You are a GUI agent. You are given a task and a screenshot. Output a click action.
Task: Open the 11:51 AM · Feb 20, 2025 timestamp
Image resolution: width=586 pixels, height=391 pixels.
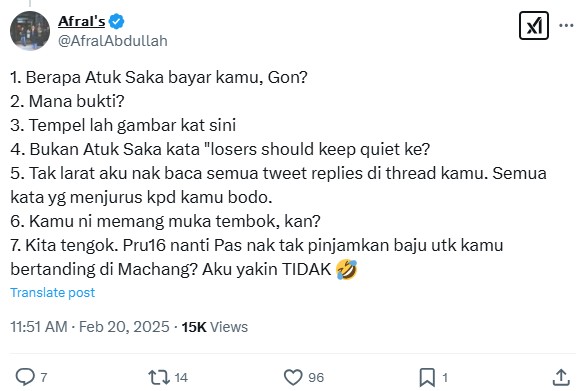tap(90, 327)
